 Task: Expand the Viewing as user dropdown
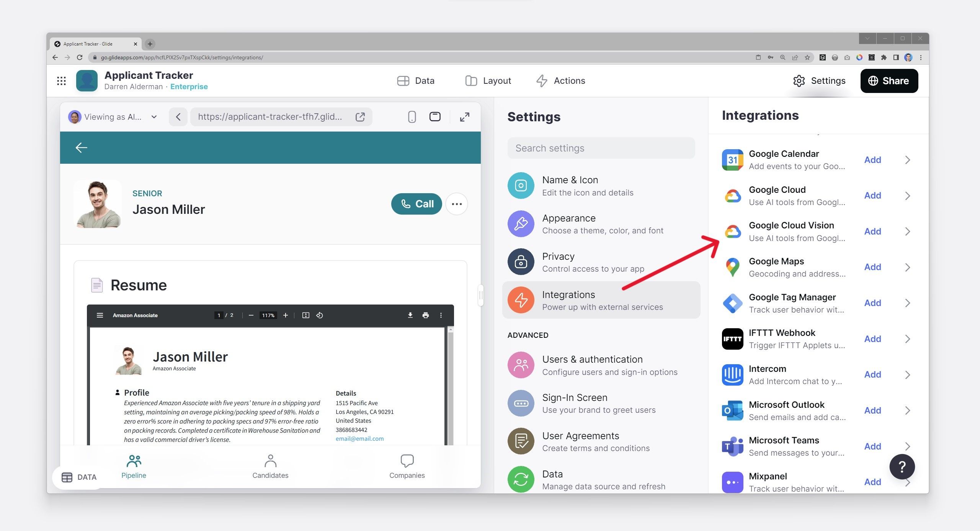pyautogui.click(x=154, y=117)
